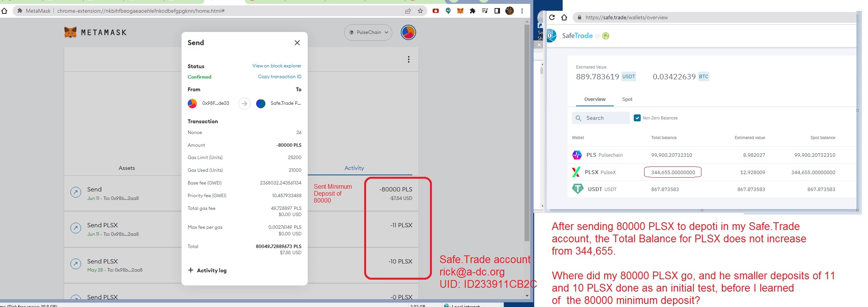This screenshot has width=868, height=307.
Task: Reload the SafeTrade page
Action: click(552, 17)
